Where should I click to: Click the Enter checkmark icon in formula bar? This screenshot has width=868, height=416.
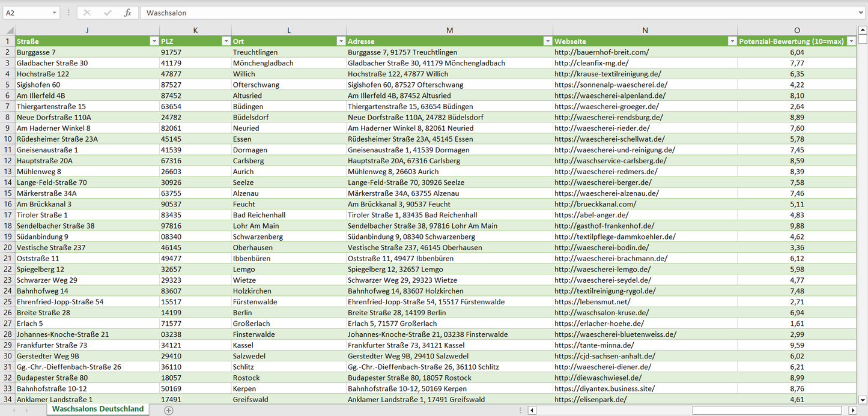pos(108,13)
